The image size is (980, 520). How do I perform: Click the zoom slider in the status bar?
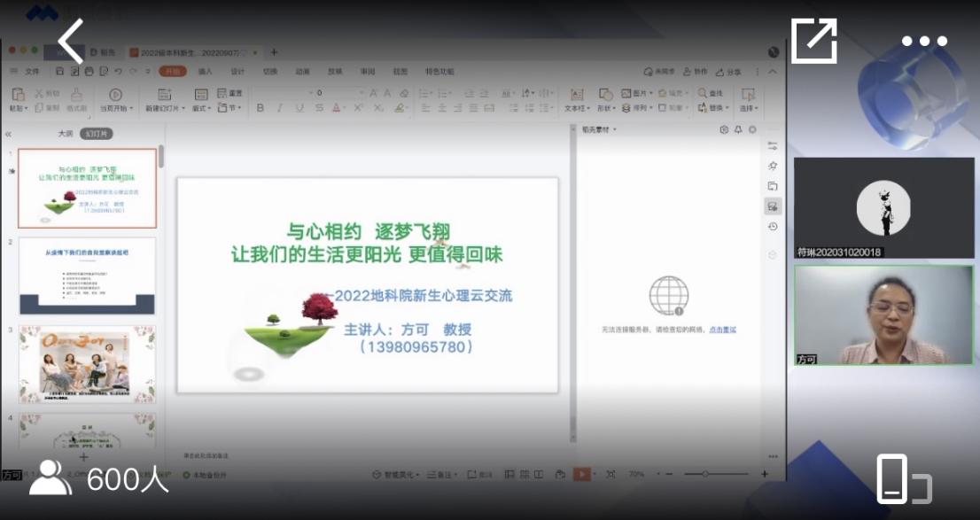pyautogui.click(x=705, y=475)
